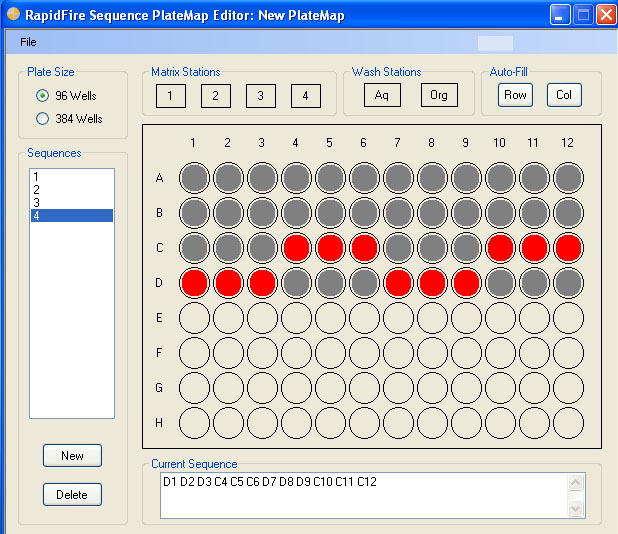Toggle red well C10
The height and width of the screenshot is (534, 618).
click(x=500, y=248)
